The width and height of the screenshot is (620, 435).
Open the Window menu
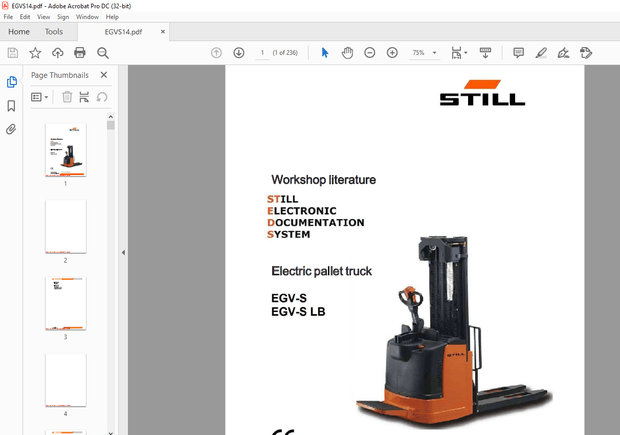[87, 17]
